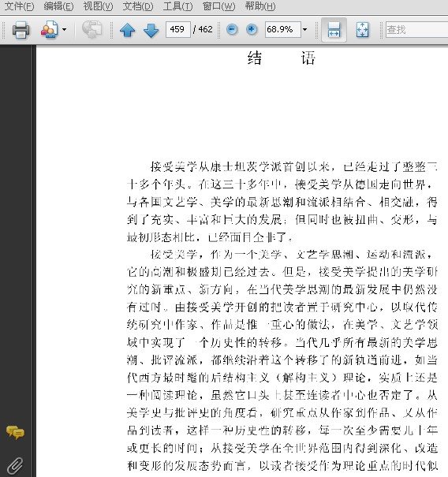This screenshot has height=477, width=448.
Task: Go to previous page with up arrow
Action: [127, 30]
